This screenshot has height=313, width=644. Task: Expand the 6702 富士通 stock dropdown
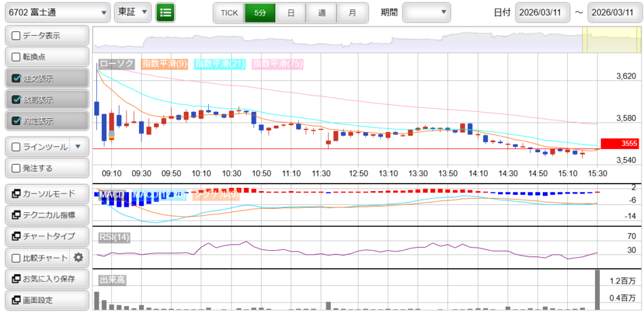click(58, 12)
